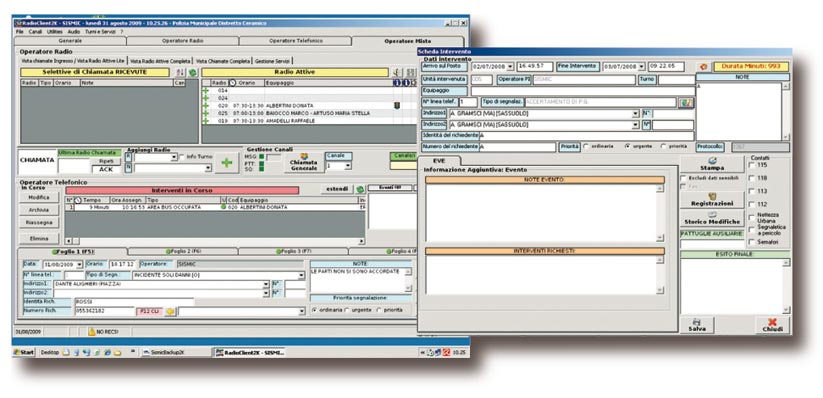Click the sort icon next to Selettive di Chiamata

pos(180,72)
